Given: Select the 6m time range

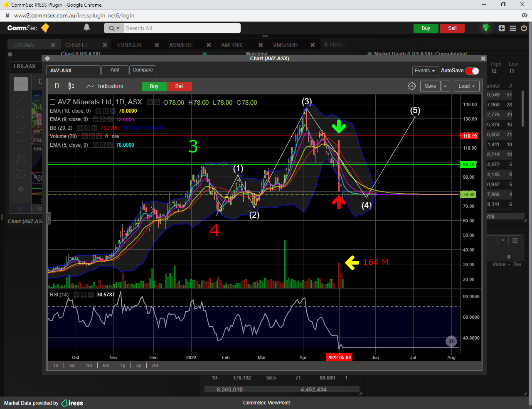Looking at the screenshot, I should [106, 366].
